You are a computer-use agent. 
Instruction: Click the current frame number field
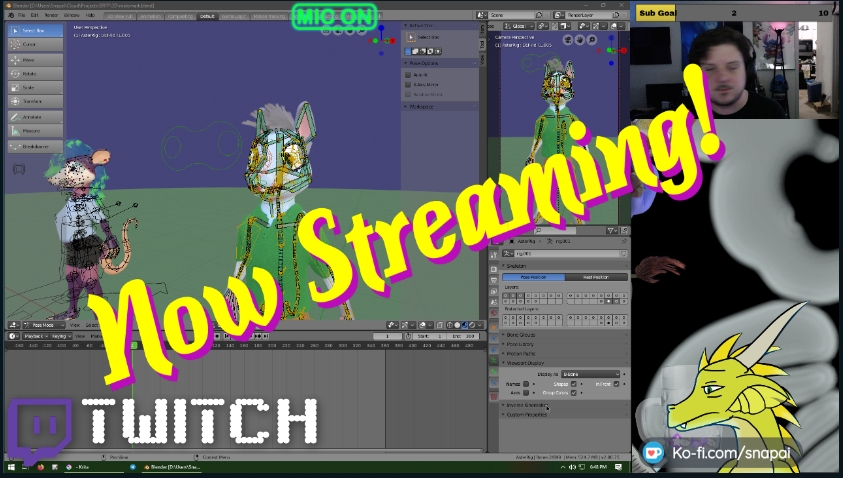(388, 336)
